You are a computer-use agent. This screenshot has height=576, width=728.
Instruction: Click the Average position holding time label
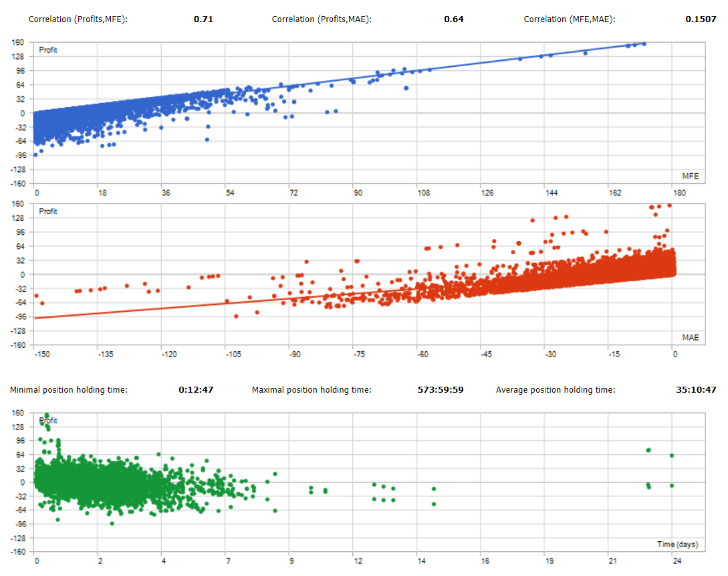pyautogui.click(x=556, y=390)
